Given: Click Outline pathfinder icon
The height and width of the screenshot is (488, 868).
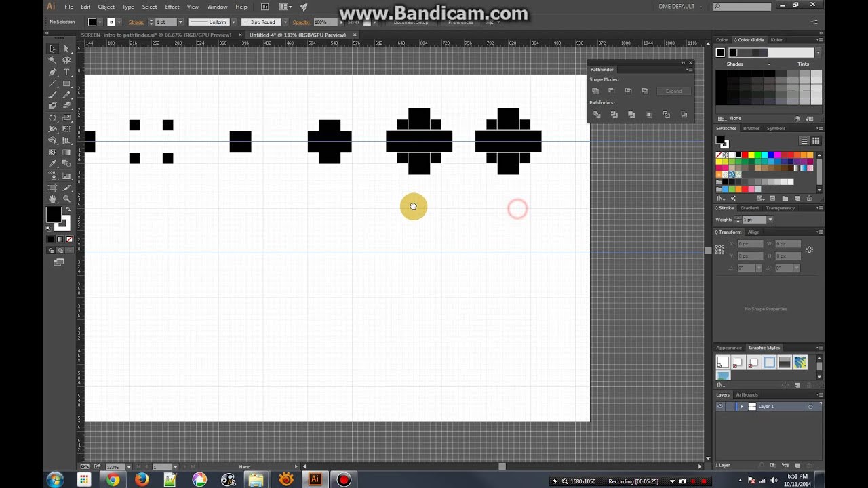Looking at the screenshot, I should 666,115.
